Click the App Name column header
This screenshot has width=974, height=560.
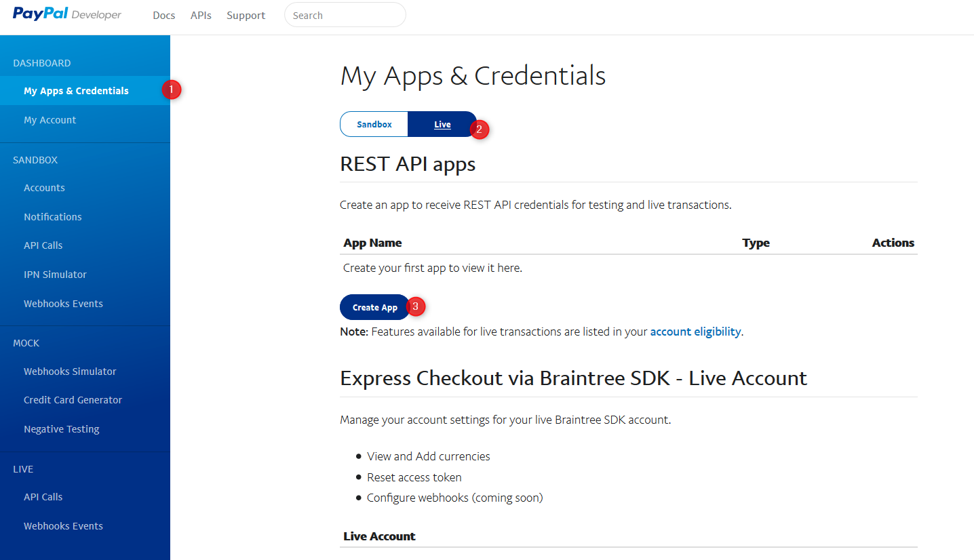click(x=372, y=243)
